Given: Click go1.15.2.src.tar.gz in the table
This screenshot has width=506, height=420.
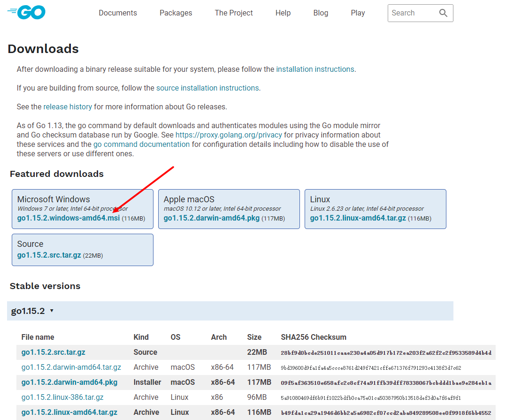Looking at the screenshot, I should click(x=53, y=352).
